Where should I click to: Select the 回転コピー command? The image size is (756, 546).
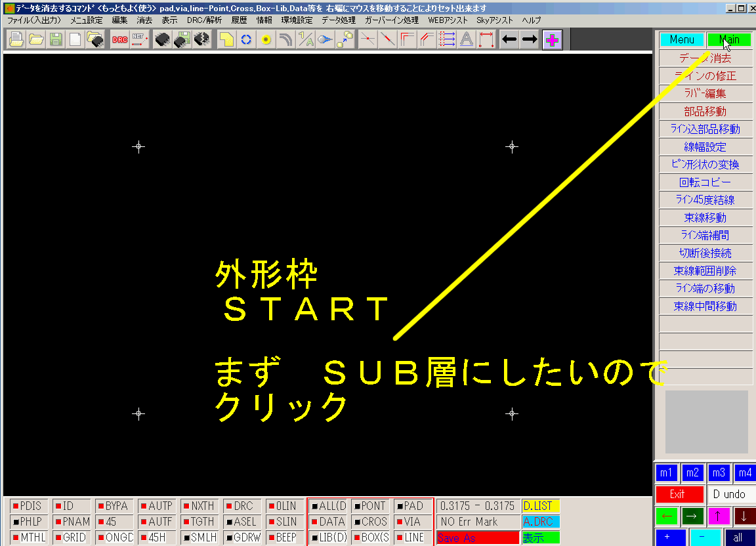[x=705, y=182]
